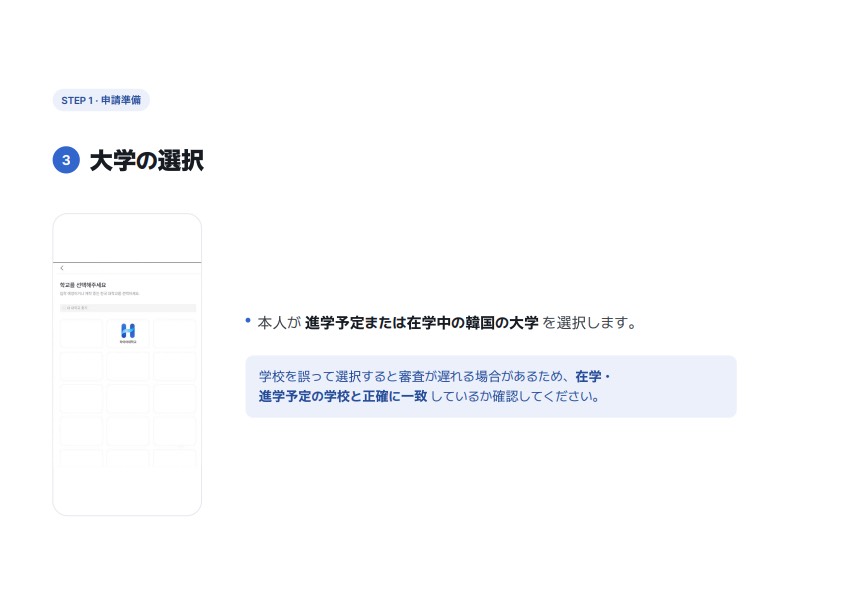Select the blue H university logo tile
Image resolution: width=842 pixels, height=595 pixels.
pyautogui.click(x=128, y=333)
